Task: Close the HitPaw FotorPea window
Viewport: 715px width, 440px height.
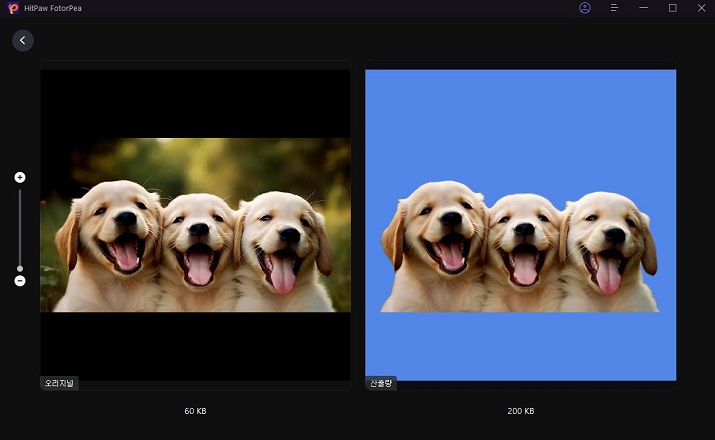Action: [x=700, y=8]
